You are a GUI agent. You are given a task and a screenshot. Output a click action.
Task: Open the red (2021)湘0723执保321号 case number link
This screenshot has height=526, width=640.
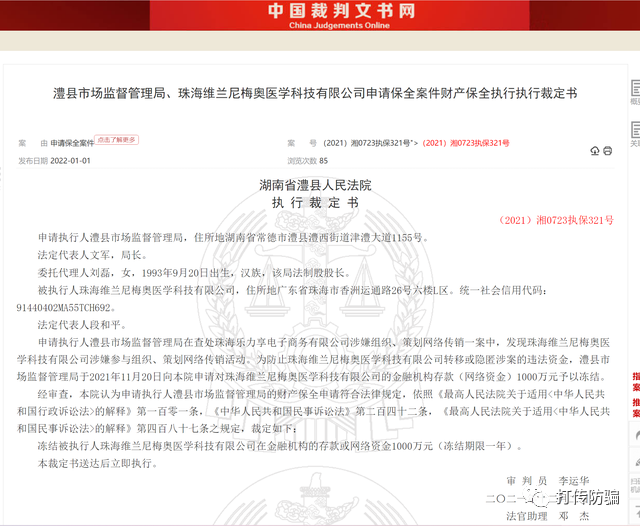point(466,143)
